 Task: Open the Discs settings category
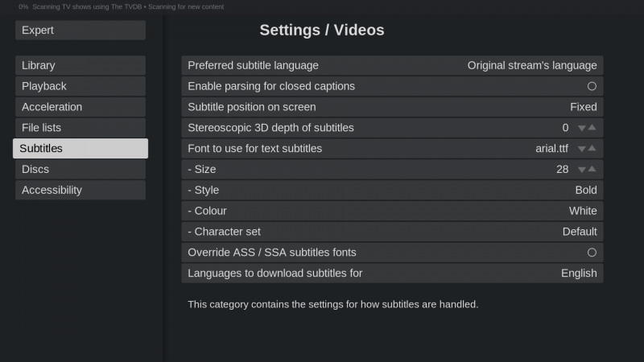[80, 170]
